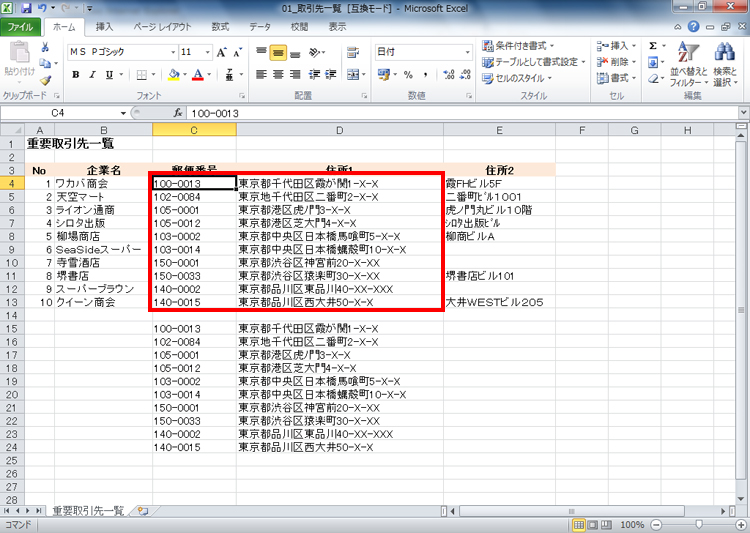Click the text orientation icon
The image size is (750, 533).
coord(316,52)
